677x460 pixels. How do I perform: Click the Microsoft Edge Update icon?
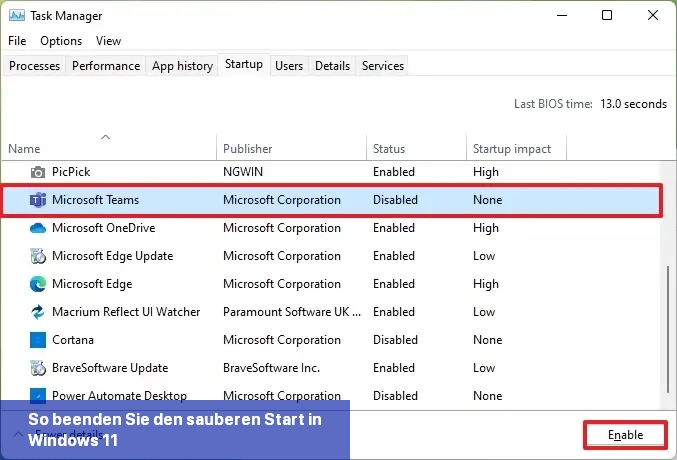[x=38, y=256]
